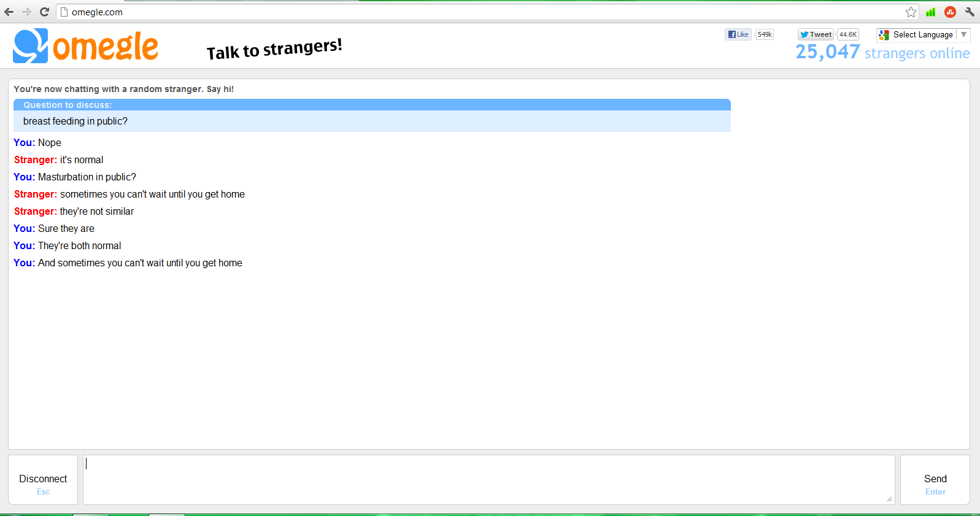Click the StumbleUpon extension icon
The width and height of the screenshot is (980, 516).
coord(950,12)
